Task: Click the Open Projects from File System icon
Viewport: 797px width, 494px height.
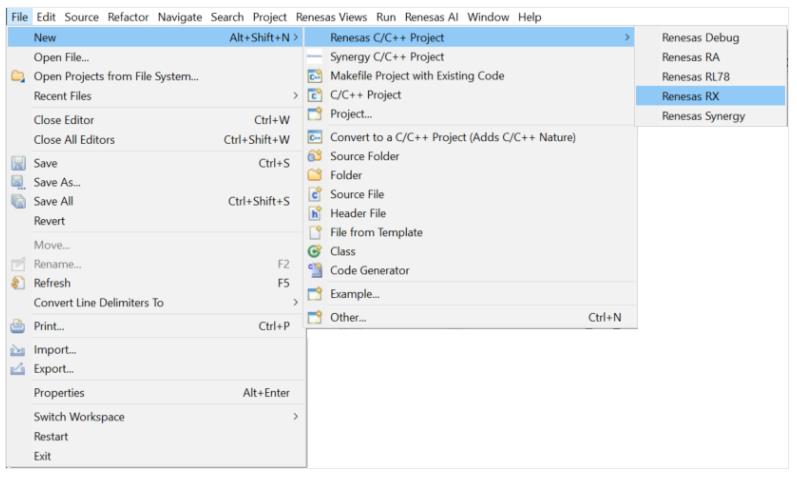Action: click(15, 76)
